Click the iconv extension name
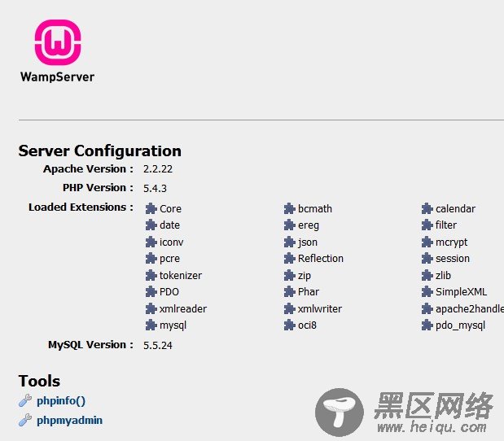The image size is (504, 441). [x=171, y=242]
